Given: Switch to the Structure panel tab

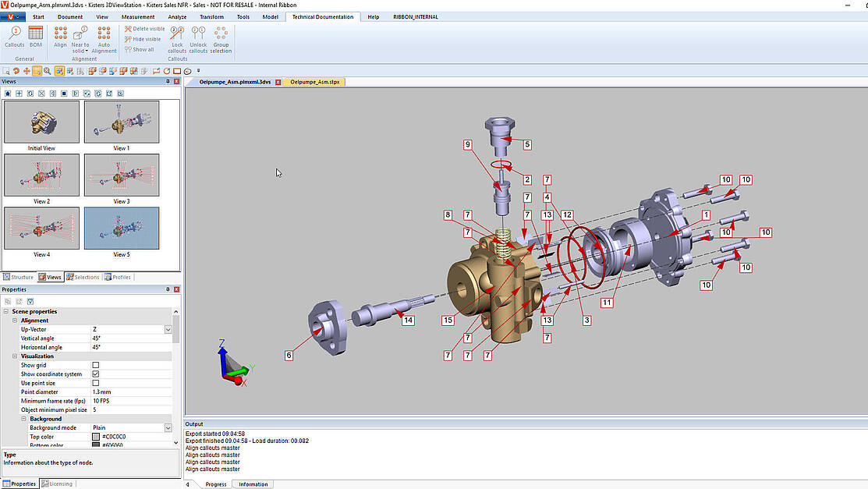Looking at the screenshot, I should point(18,277).
